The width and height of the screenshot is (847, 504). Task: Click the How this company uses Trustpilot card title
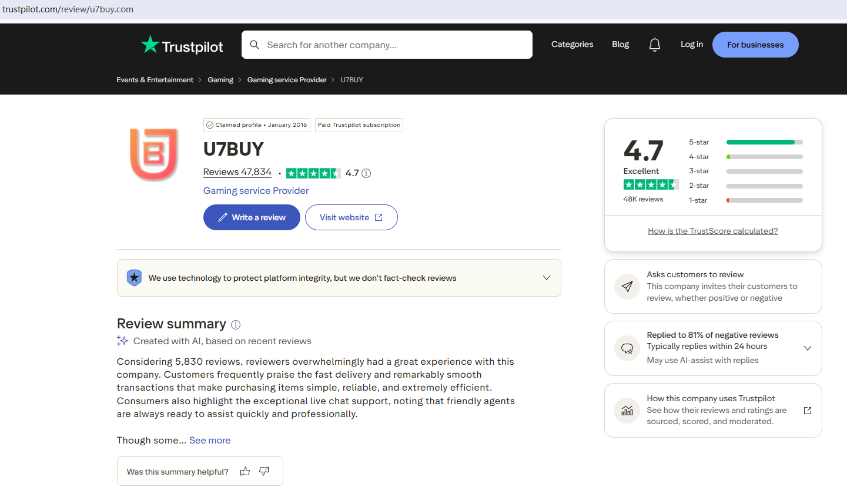click(711, 399)
